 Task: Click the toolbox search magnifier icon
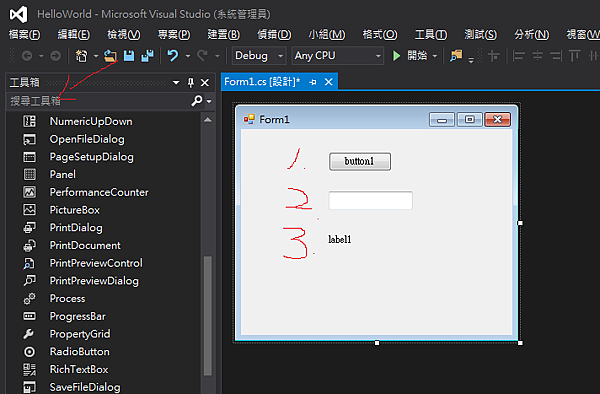pyautogui.click(x=197, y=101)
